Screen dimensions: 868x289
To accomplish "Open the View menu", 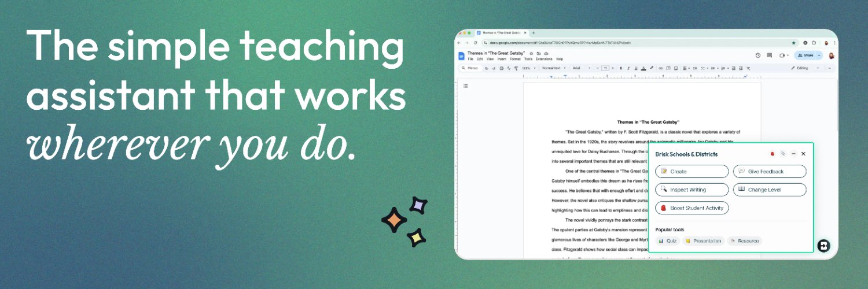I will [490, 59].
